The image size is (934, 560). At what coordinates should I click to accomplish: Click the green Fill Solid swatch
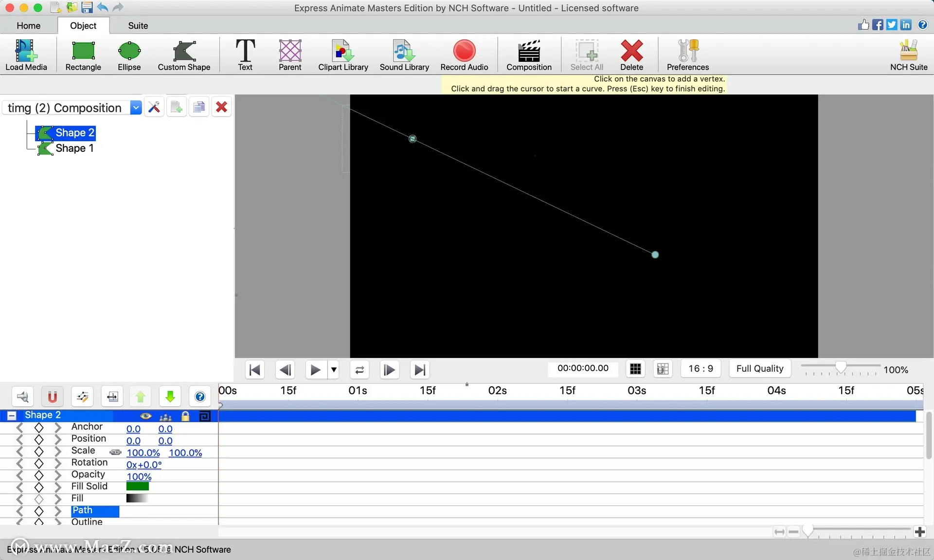(x=138, y=486)
